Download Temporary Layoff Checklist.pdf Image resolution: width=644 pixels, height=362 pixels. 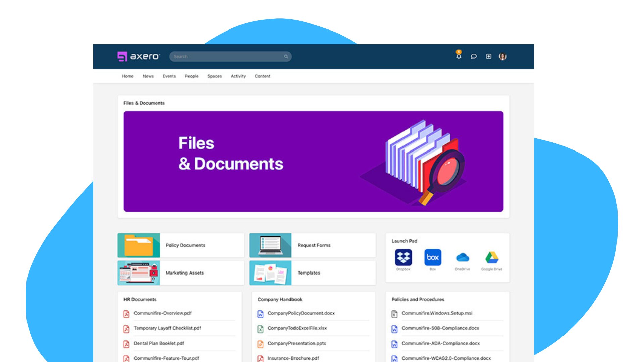pyautogui.click(x=167, y=328)
